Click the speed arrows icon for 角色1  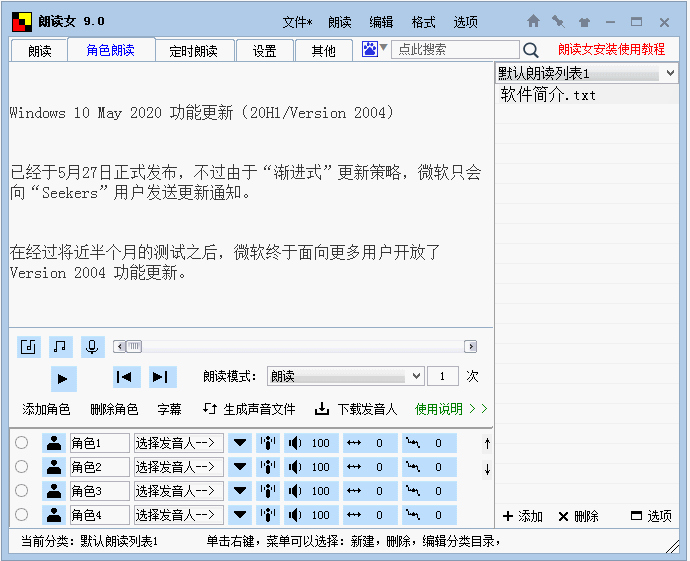[354, 443]
